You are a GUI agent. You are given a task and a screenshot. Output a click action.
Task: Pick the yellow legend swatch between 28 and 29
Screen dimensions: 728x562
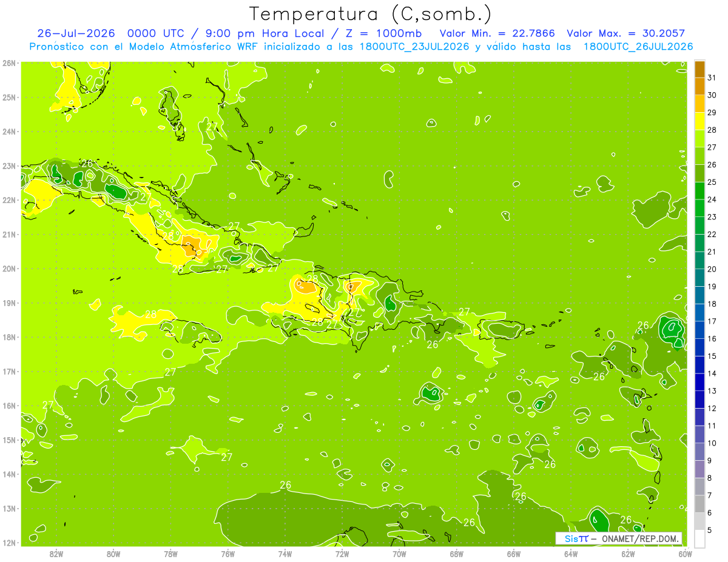pyautogui.click(x=699, y=121)
